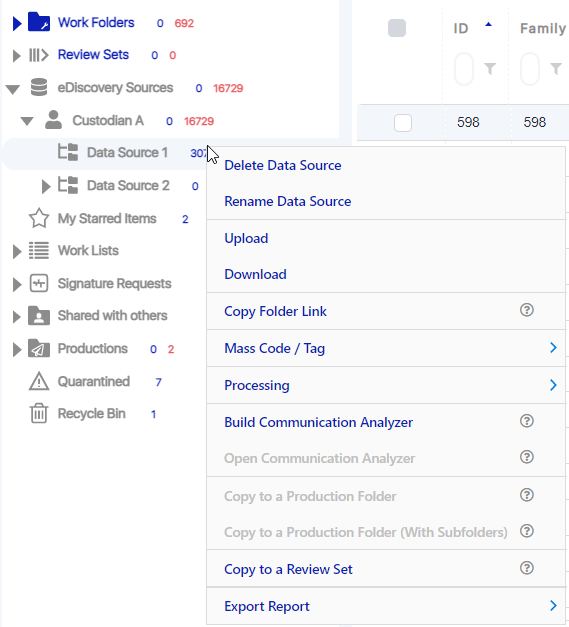Viewport: 569px width, 627px height.
Task: Click the Quarantined warning triangle icon
Action: (x=39, y=381)
